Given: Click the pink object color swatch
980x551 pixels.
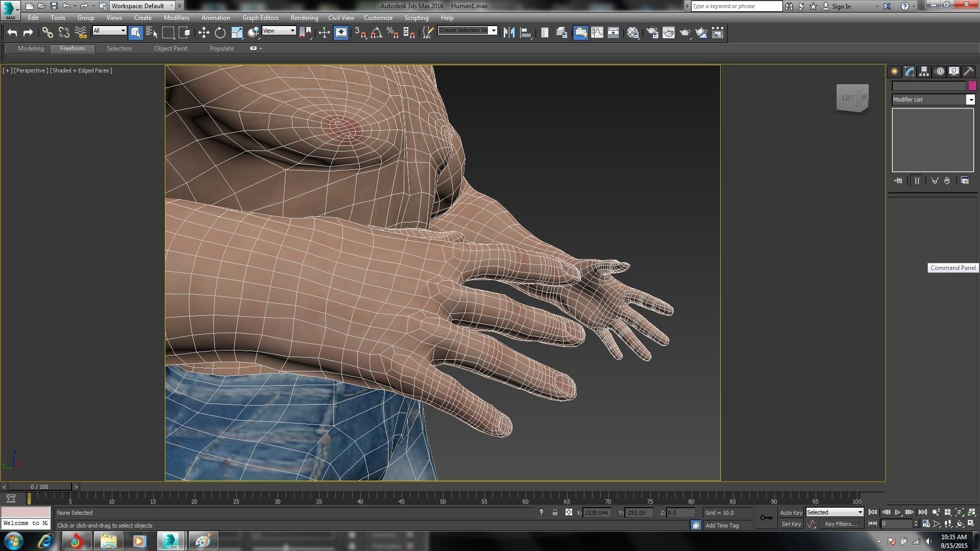Looking at the screenshot, I should (x=972, y=86).
